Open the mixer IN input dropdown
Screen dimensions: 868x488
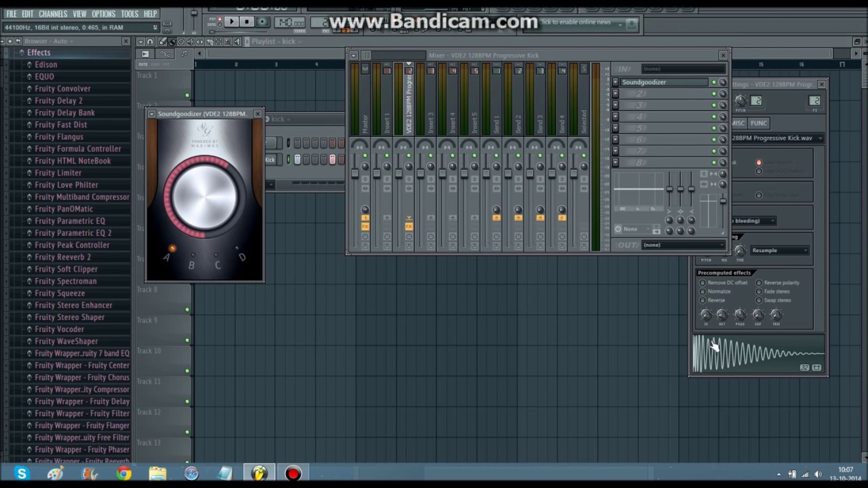coord(683,69)
